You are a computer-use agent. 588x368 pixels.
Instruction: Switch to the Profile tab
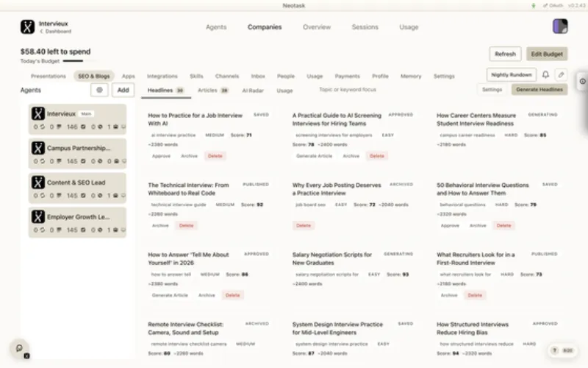380,77
